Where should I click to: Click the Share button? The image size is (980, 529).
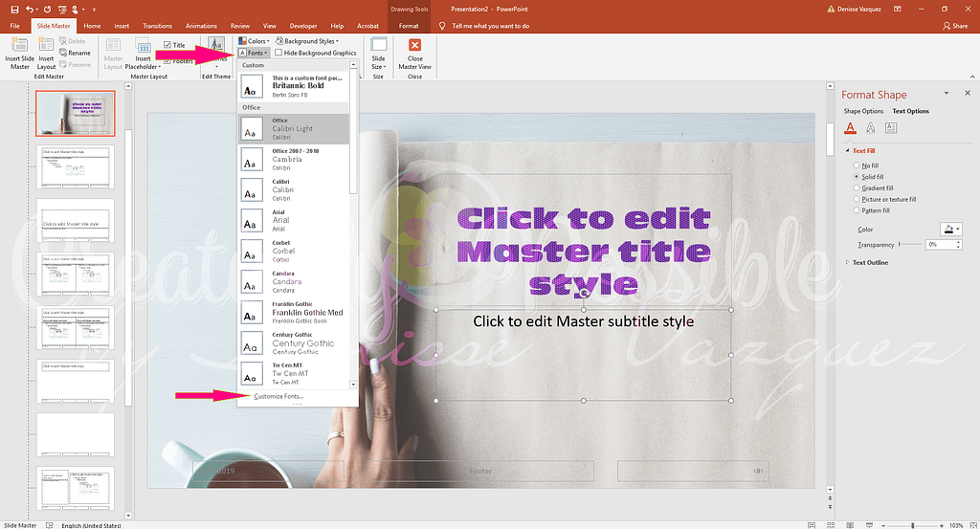956,26
